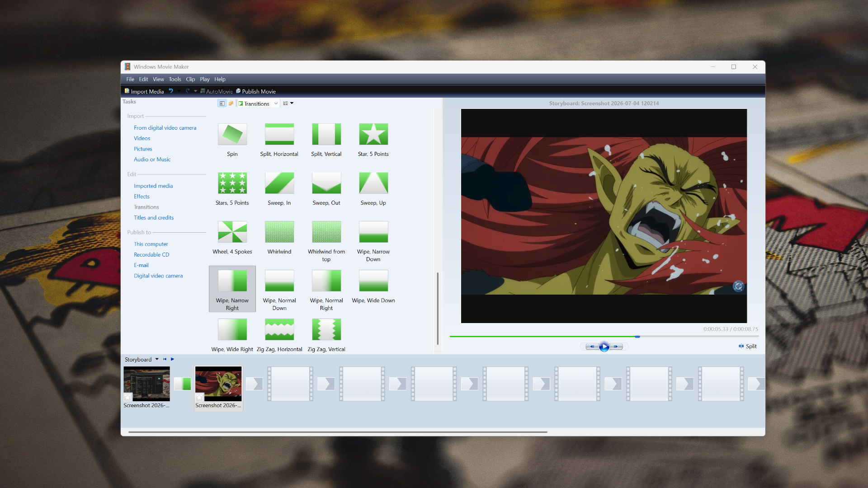The height and width of the screenshot is (488, 868).
Task: Open the Tools menu
Action: 175,79
